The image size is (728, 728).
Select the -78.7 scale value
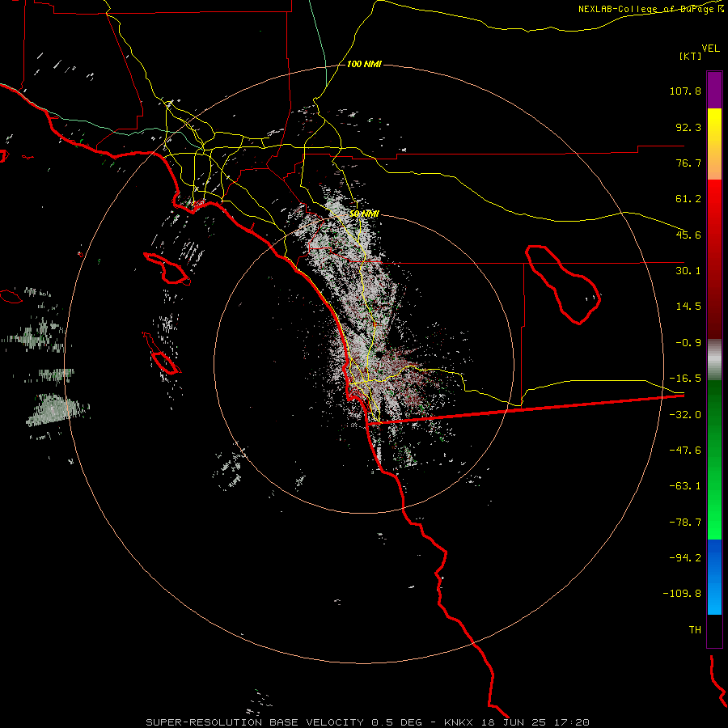tap(685, 523)
